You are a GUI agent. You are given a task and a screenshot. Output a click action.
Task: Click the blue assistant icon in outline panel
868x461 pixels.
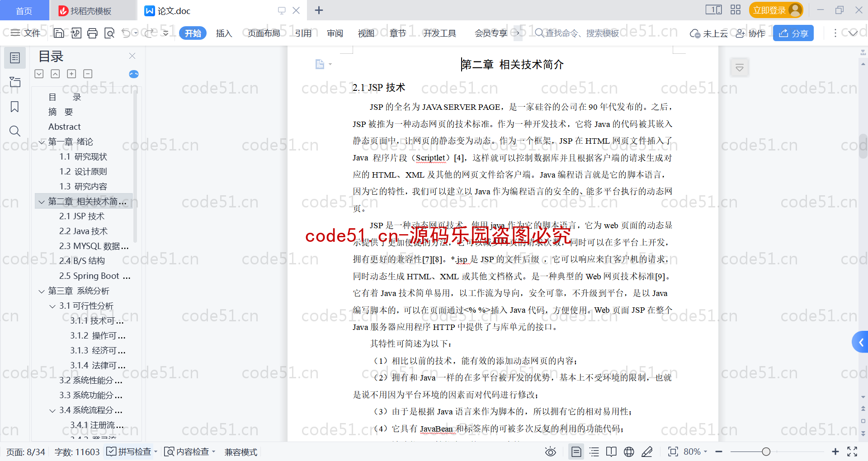[x=134, y=74]
